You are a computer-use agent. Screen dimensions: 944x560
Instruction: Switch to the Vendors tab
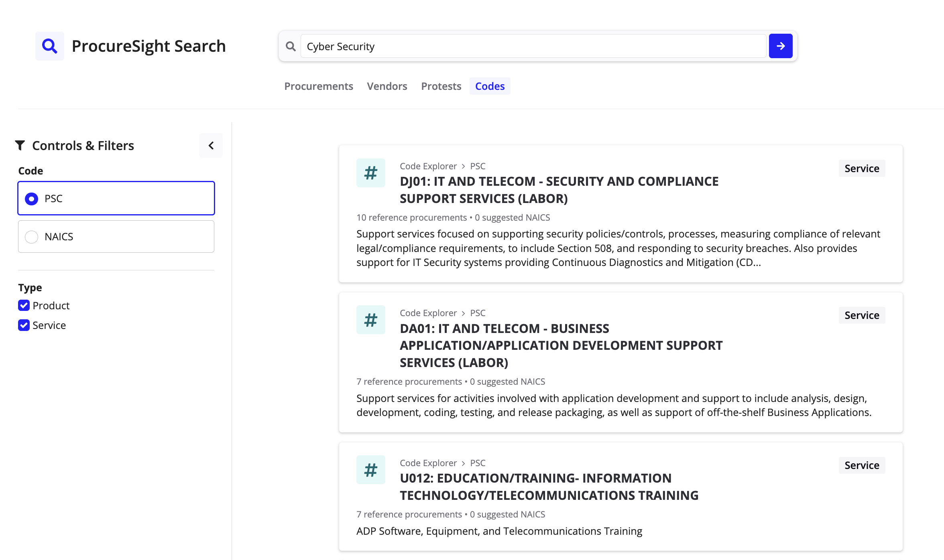point(387,86)
